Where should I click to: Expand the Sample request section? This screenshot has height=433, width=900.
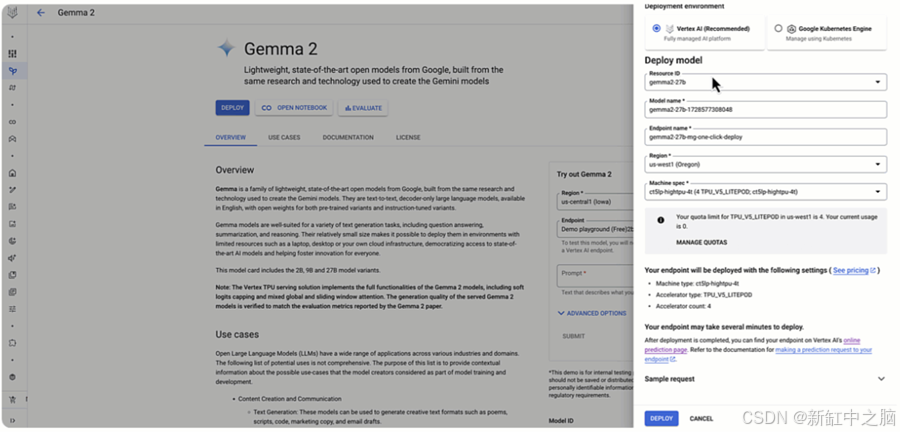pos(765,379)
